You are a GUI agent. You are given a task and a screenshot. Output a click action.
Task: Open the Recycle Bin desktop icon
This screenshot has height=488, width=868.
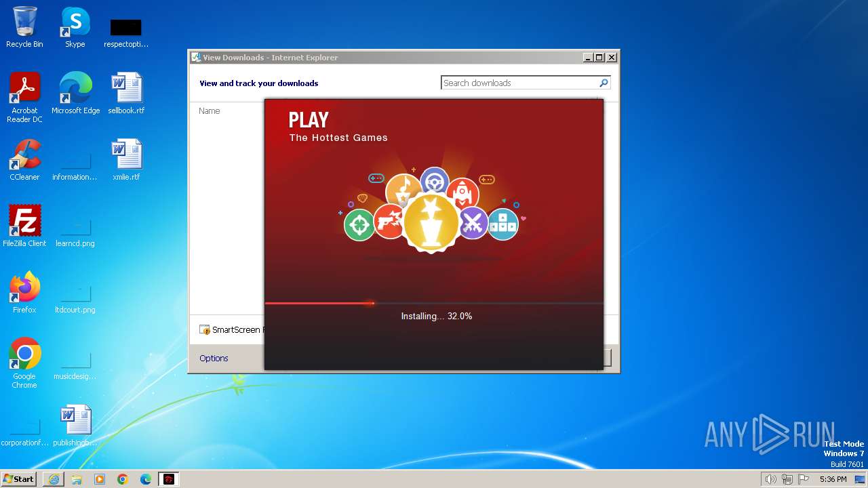pyautogui.click(x=24, y=27)
